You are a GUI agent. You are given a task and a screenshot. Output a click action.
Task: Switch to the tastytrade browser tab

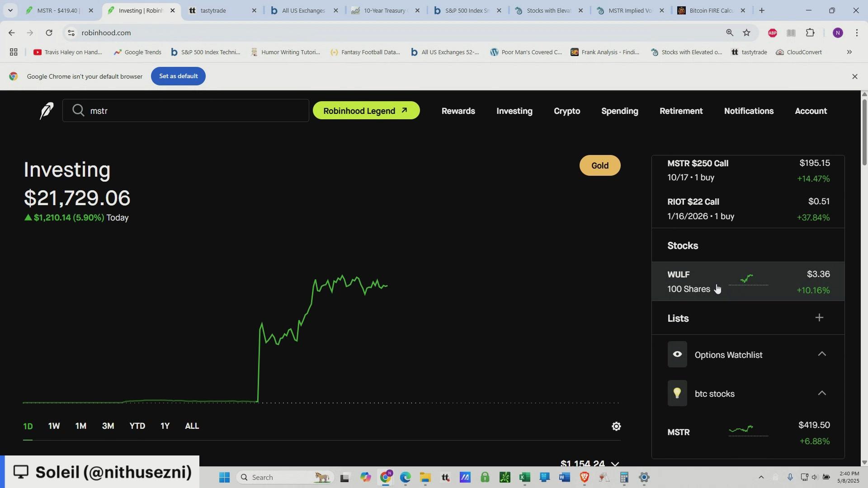(222, 10)
